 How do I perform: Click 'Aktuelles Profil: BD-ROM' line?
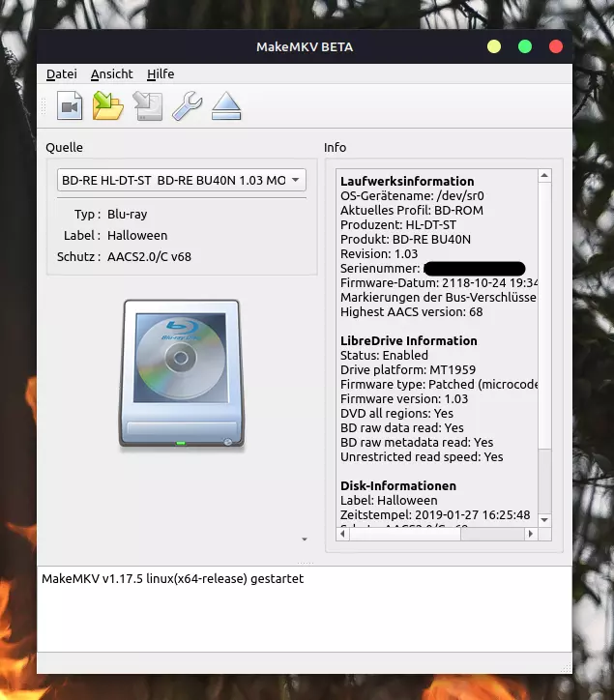pyautogui.click(x=412, y=210)
